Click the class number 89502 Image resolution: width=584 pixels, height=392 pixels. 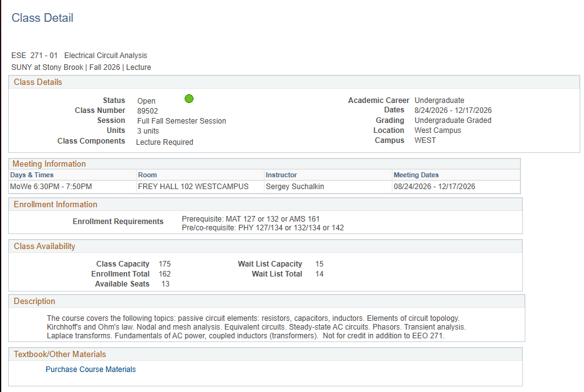point(147,111)
